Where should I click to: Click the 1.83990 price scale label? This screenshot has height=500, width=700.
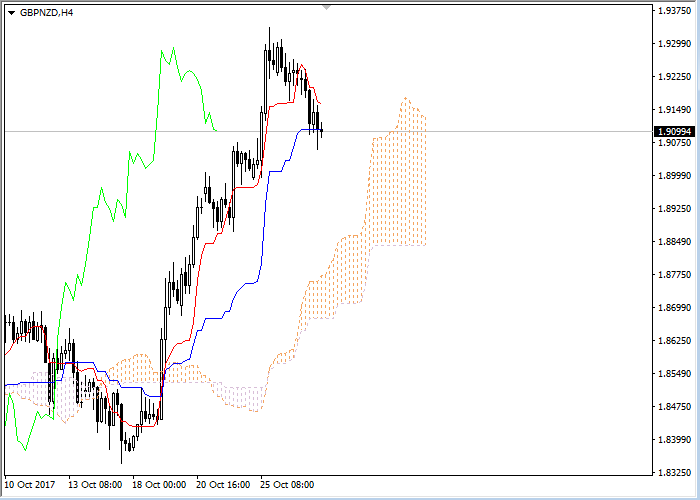675,440
